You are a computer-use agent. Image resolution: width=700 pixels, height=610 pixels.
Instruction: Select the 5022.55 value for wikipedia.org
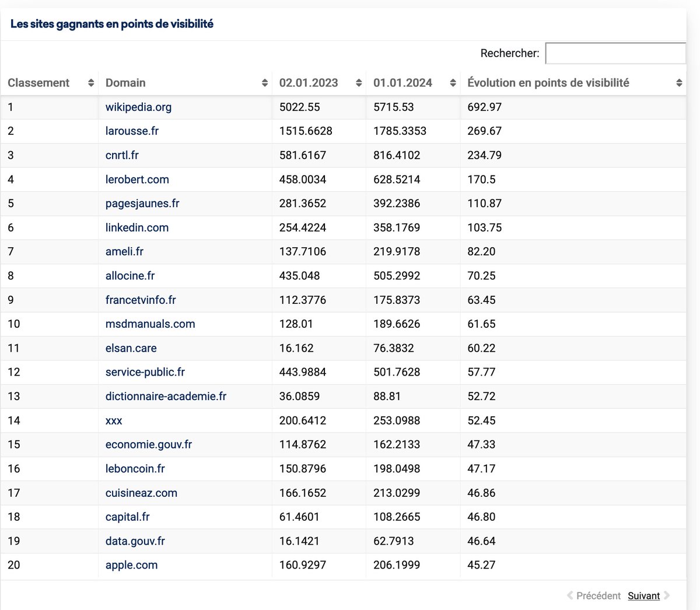pos(300,107)
